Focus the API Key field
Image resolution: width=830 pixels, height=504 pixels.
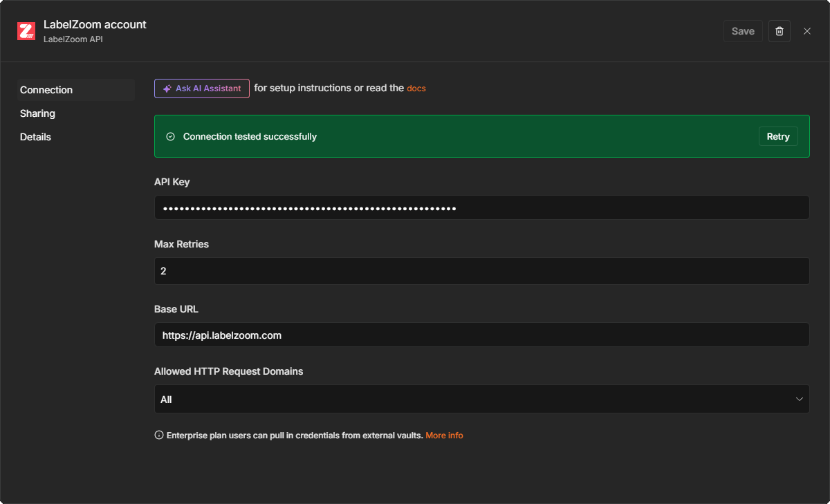click(x=481, y=207)
